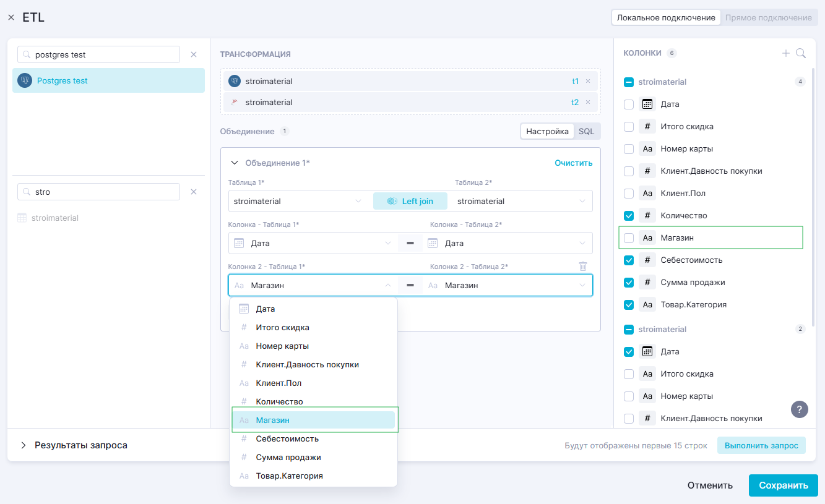Open the help question mark button
This screenshot has width=825, height=504.
pyautogui.click(x=799, y=409)
